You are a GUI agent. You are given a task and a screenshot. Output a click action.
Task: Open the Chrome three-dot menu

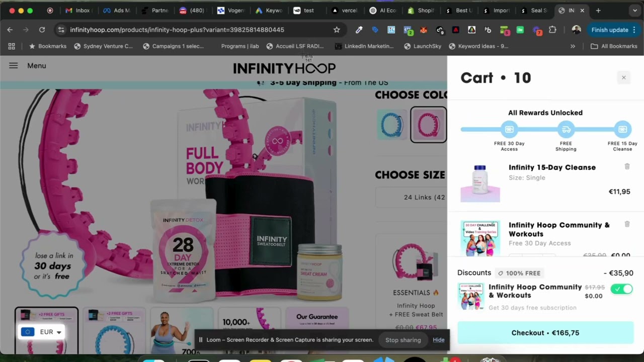[x=634, y=30]
